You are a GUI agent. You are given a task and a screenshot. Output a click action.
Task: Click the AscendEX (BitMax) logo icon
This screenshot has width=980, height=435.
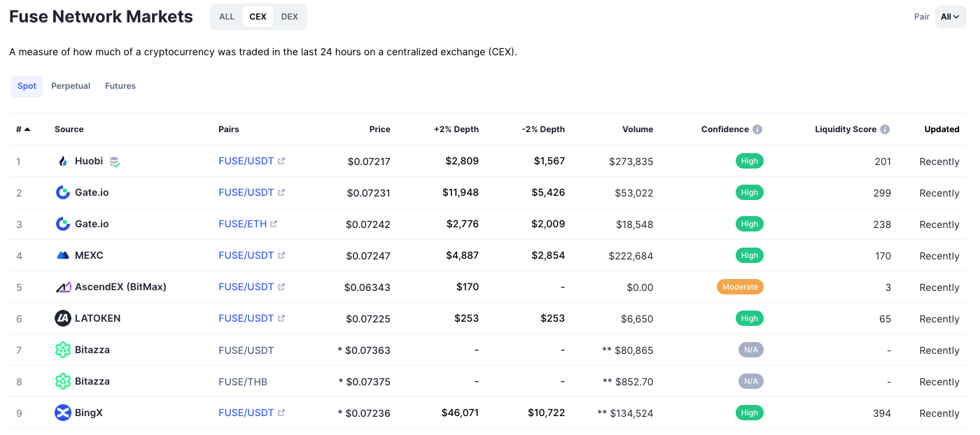tap(63, 287)
